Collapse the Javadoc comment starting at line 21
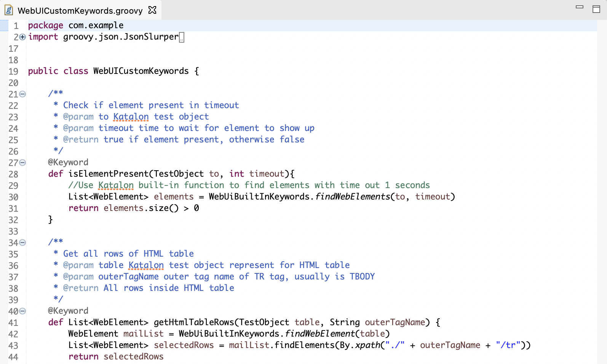Screen dimensions: 607x364 pyautogui.click(x=22, y=94)
